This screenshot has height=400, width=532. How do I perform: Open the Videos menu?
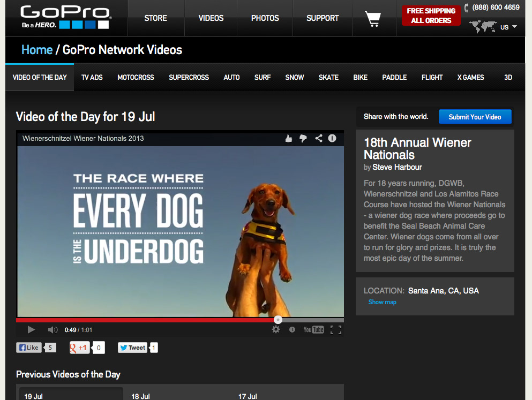point(211,18)
